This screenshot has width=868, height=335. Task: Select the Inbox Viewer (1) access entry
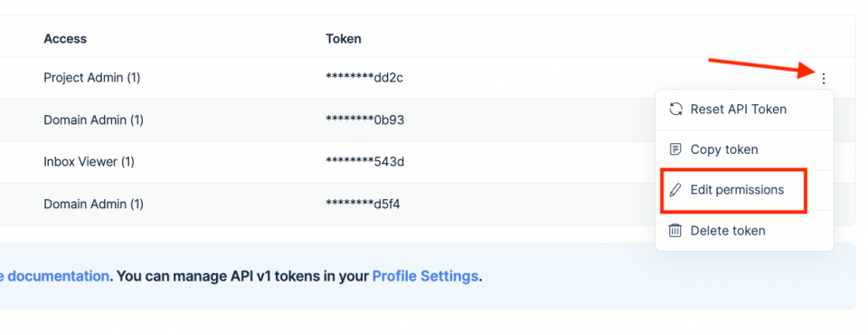click(x=90, y=162)
